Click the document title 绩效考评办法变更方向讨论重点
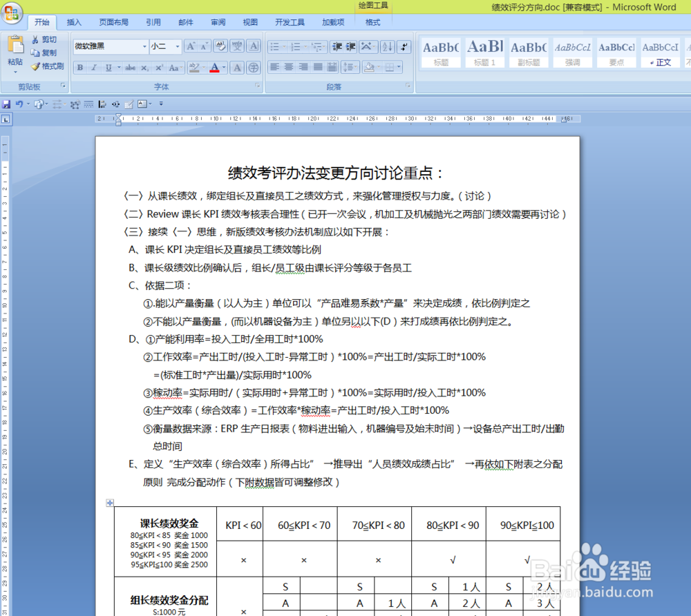The image size is (691, 616). click(335, 173)
